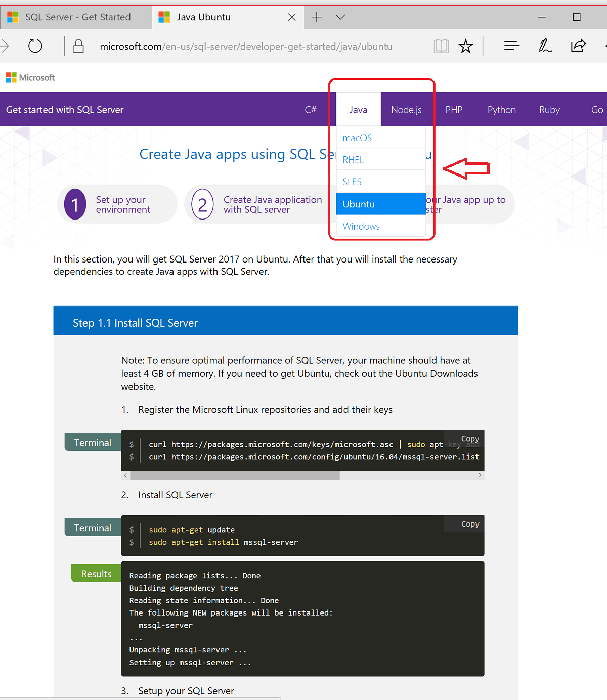Click Terminal label beside apt-get commands
The image size is (607, 700).
[93, 528]
